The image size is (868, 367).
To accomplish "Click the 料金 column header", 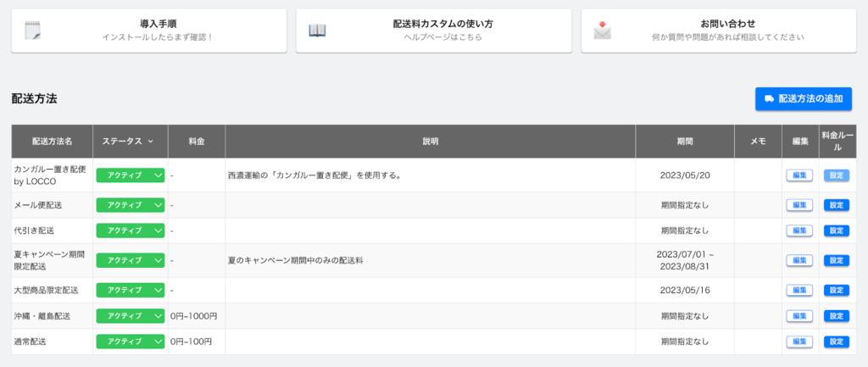I will 197,142.
